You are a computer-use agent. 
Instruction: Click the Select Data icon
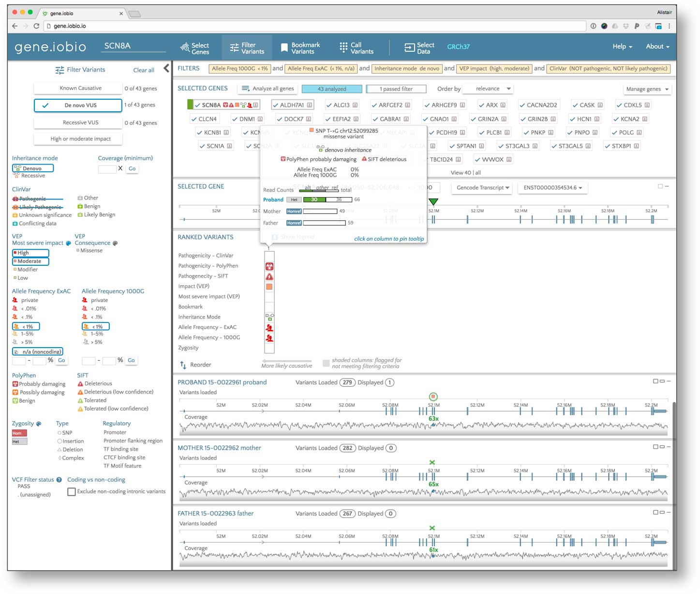click(409, 47)
